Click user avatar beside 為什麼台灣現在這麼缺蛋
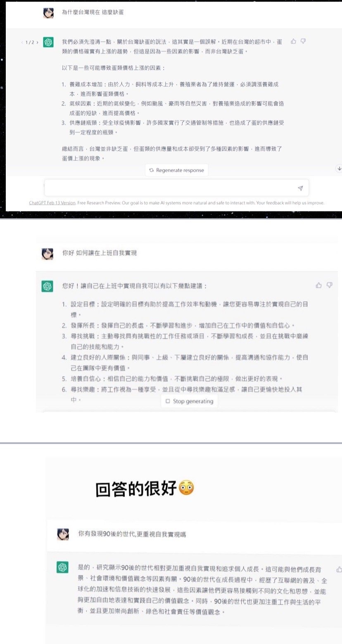The width and height of the screenshot is (342, 644). pos(48,13)
